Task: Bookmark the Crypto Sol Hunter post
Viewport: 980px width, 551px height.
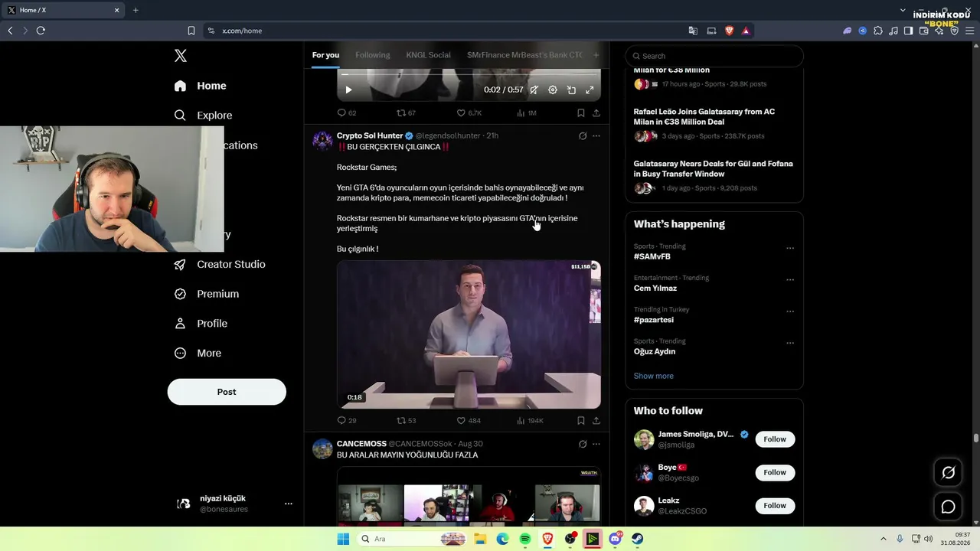Action: (x=581, y=421)
